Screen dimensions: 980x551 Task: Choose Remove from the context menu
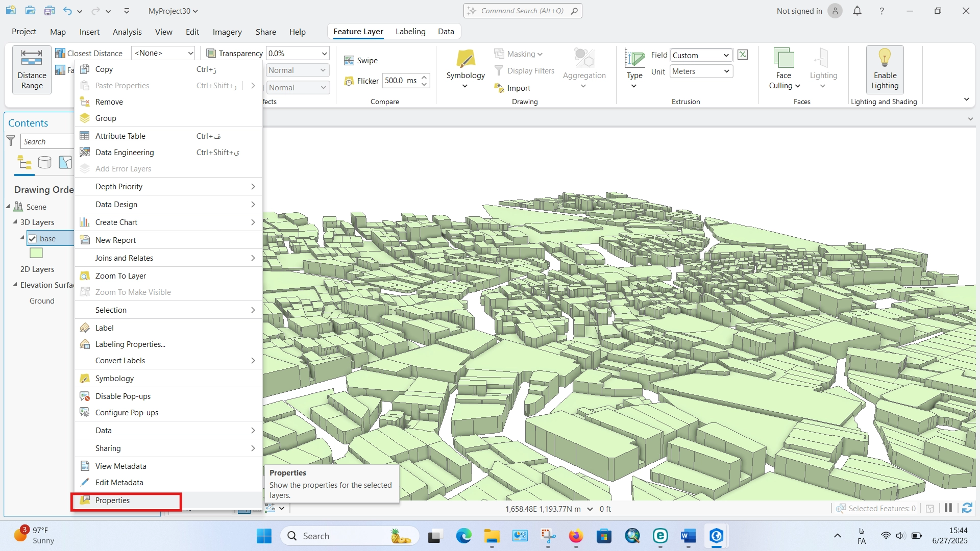(x=168, y=102)
